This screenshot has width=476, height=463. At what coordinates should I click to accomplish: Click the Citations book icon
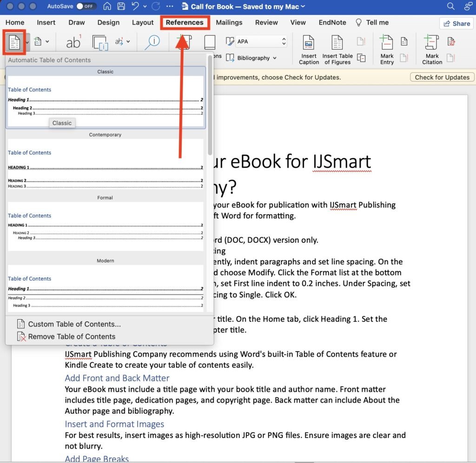pos(210,42)
